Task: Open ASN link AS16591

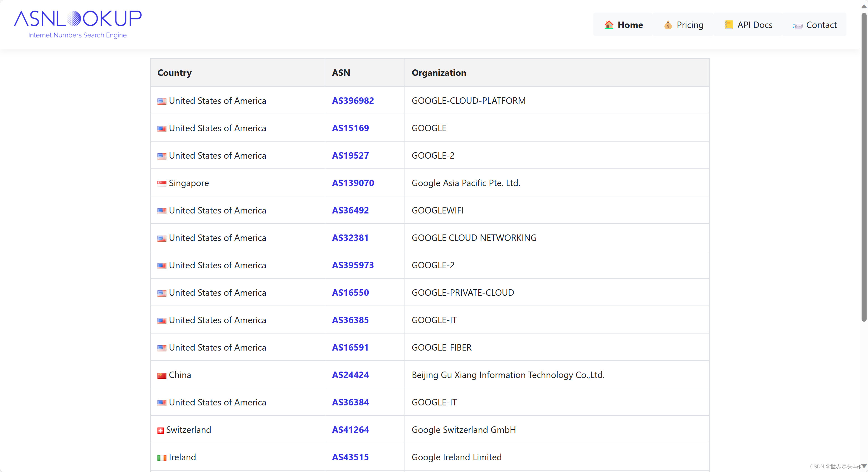Action: [350, 347]
